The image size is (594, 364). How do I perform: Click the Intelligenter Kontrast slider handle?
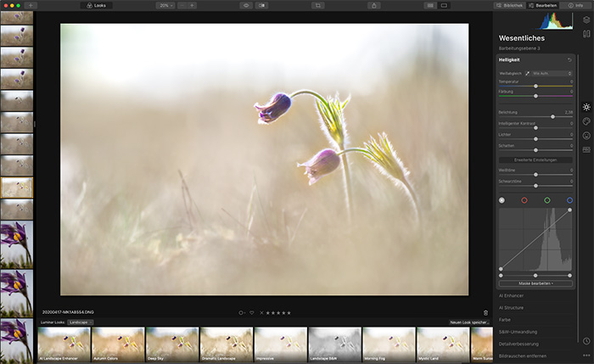[535, 128]
